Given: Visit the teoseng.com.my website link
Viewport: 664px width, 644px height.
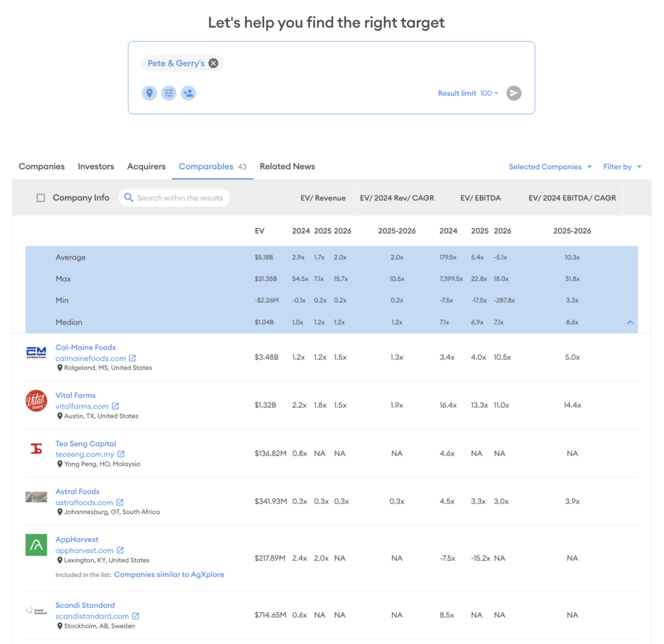Looking at the screenshot, I should [85, 454].
